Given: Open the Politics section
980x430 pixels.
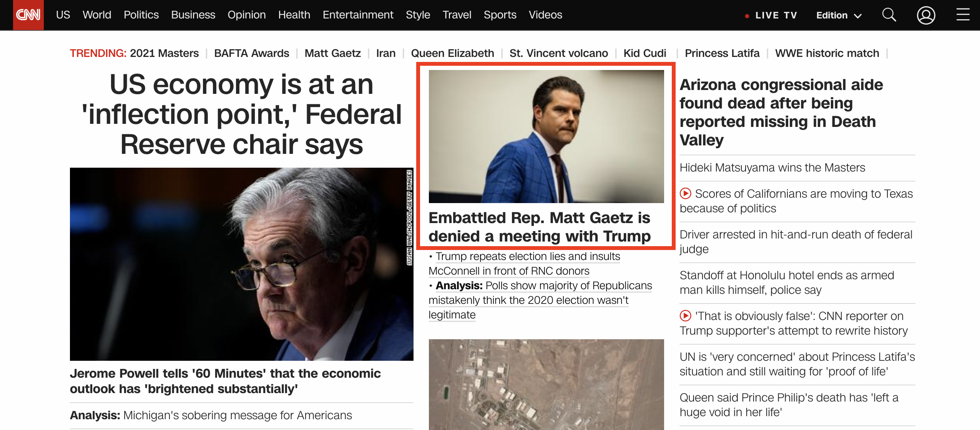Looking at the screenshot, I should 141,15.
